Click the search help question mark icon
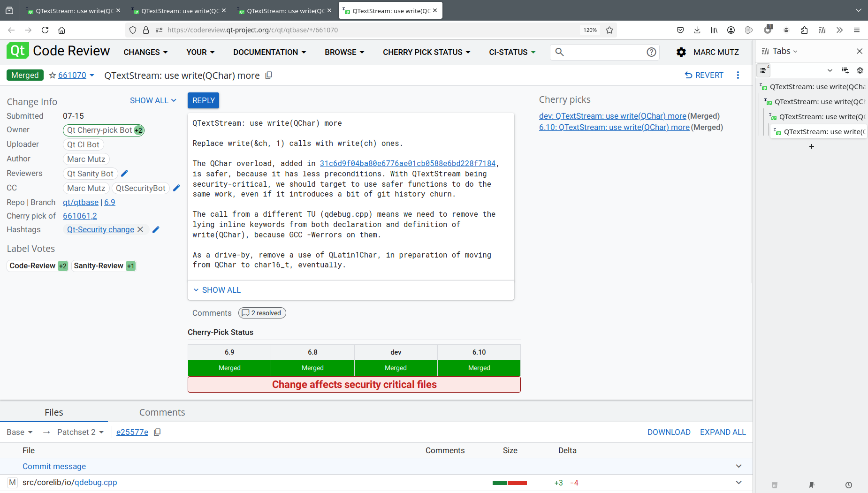Viewport: 868px width, 493px height. pos(651,52)
